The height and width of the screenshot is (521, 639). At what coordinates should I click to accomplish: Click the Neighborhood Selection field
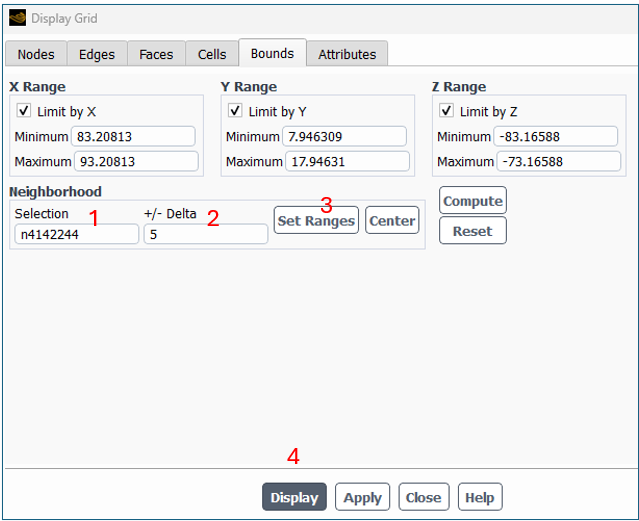pyautogui.click(x=76, y=234)
